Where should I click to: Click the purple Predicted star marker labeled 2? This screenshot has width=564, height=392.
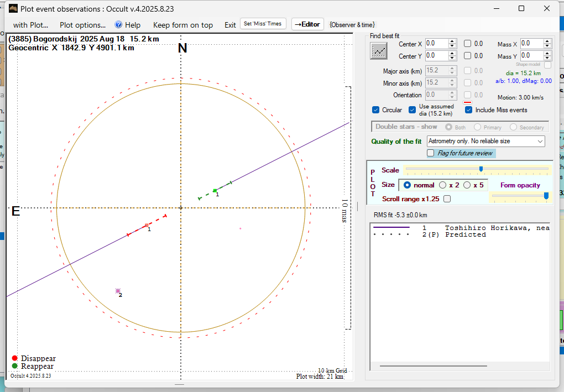(x=118, y=290)
